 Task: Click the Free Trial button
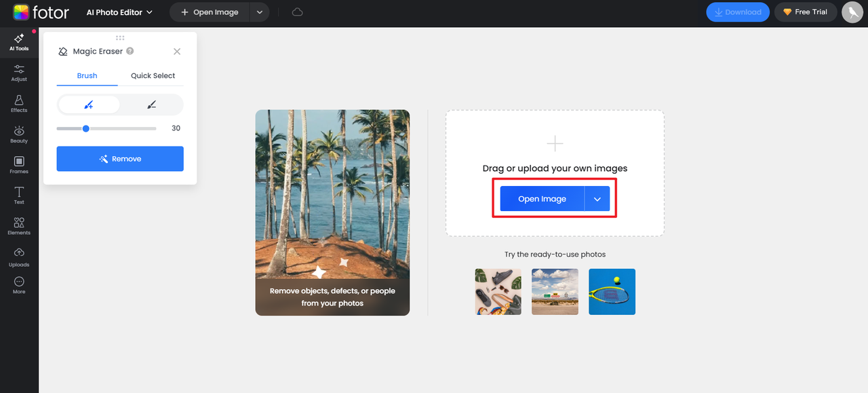coord(806,12)
